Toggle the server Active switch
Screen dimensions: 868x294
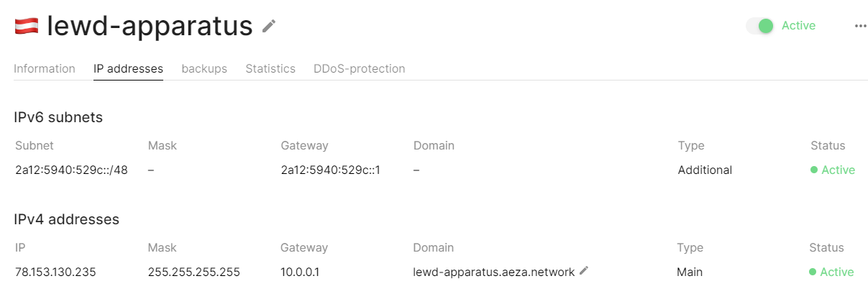[759, 26]
